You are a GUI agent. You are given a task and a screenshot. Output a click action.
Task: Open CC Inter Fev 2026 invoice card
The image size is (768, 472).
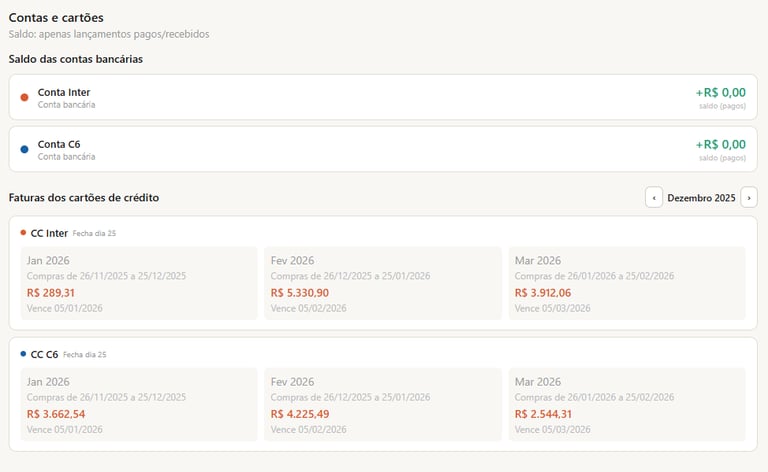(383, 283)
